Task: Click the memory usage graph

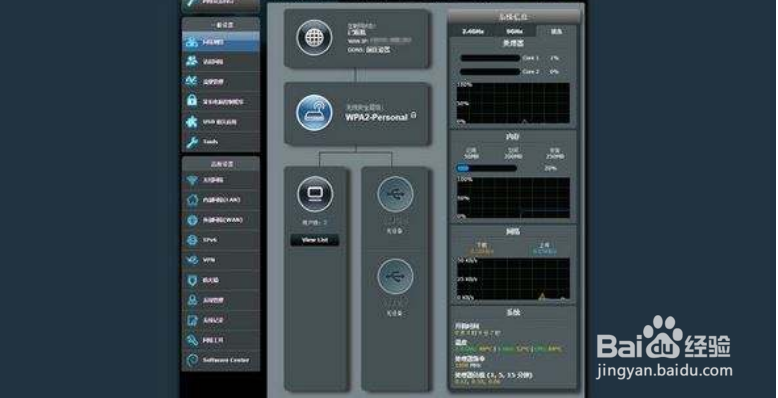Action: [513, 198]
